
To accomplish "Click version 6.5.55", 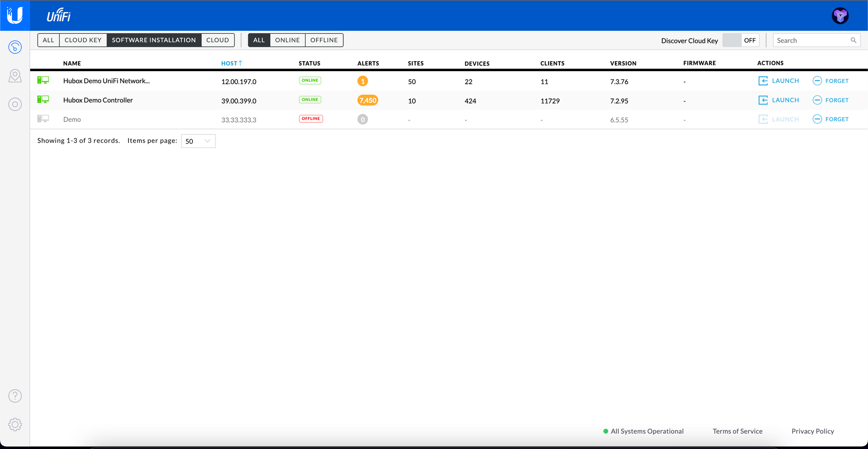I will click(619, 120).
